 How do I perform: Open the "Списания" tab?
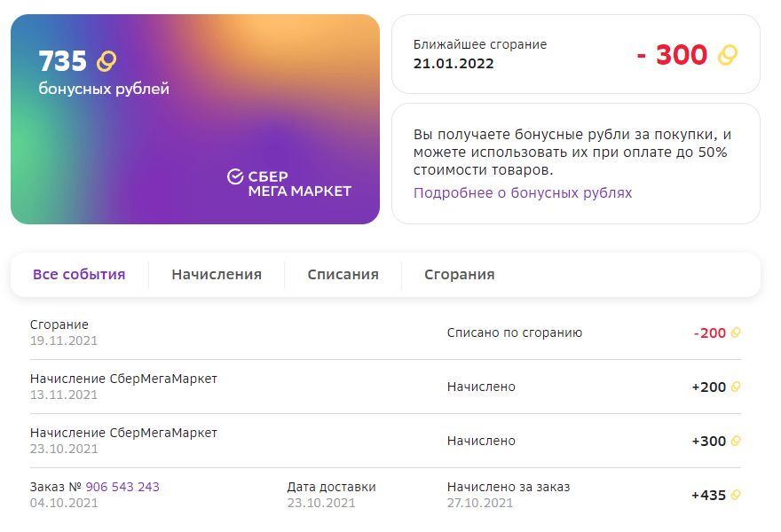point(343,275)
